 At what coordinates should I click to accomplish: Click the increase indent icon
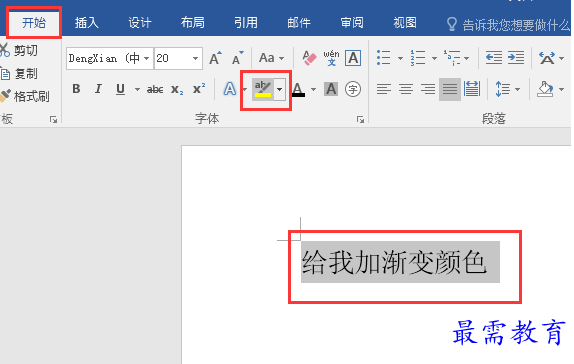pyautogui.click(x=516, y=58)
